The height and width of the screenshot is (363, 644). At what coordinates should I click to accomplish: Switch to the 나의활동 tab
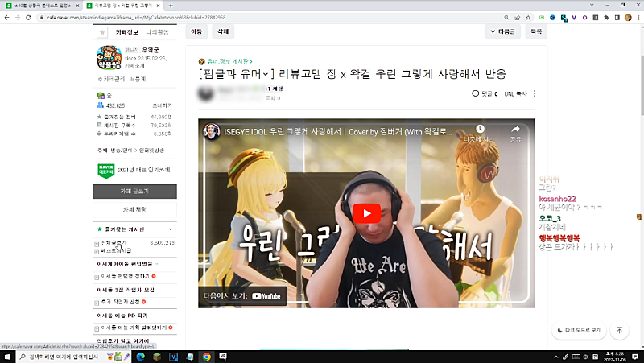tap(158, 32)
